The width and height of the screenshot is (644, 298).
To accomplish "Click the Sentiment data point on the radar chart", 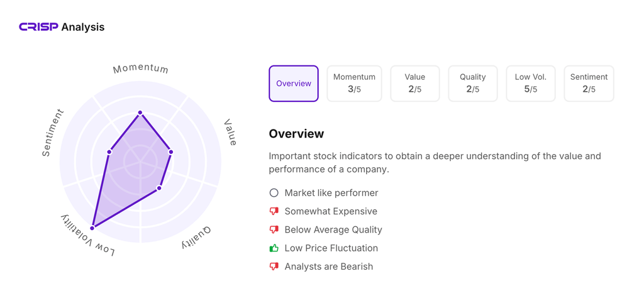I will (x=109, y=152).
